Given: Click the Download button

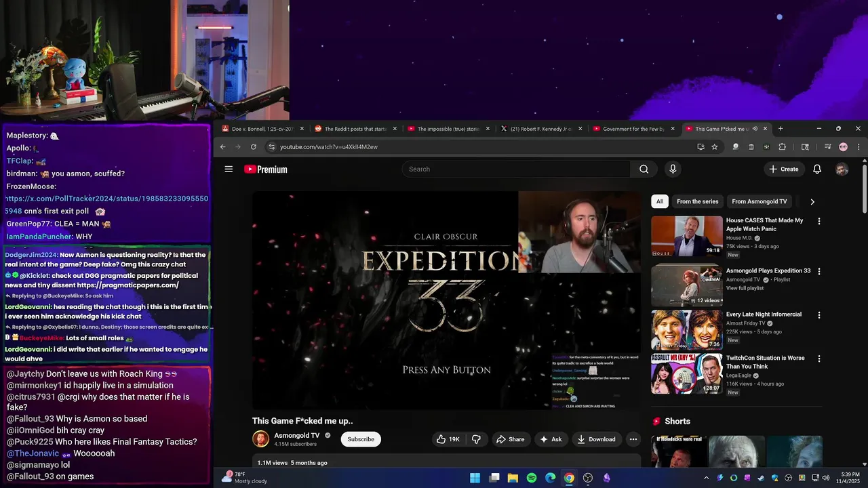Looking at the screenshot, I should click(x=596, y=439).
